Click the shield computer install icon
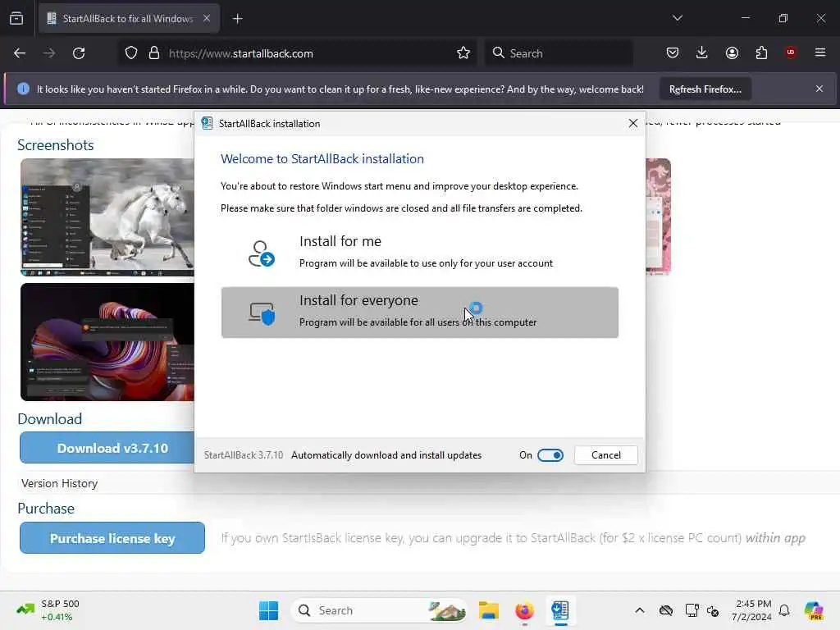Image resolution: width=840 pixels, height=630 pixels. pyautogui.click(x=262, y=313)
